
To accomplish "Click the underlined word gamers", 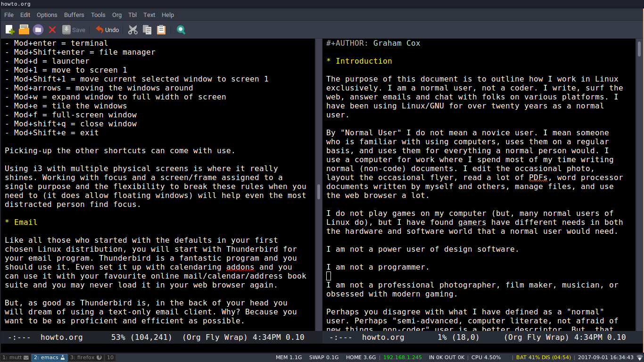I will (x=472, y=222).
